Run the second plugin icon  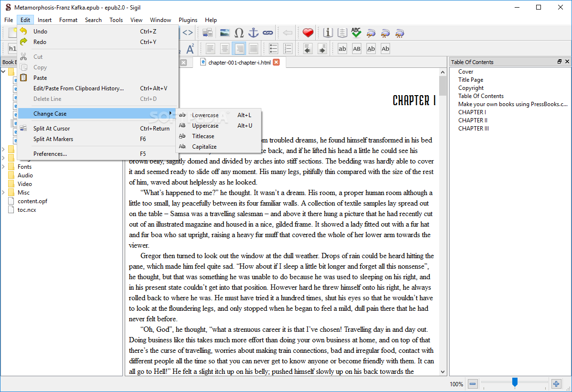coord(385,33)
